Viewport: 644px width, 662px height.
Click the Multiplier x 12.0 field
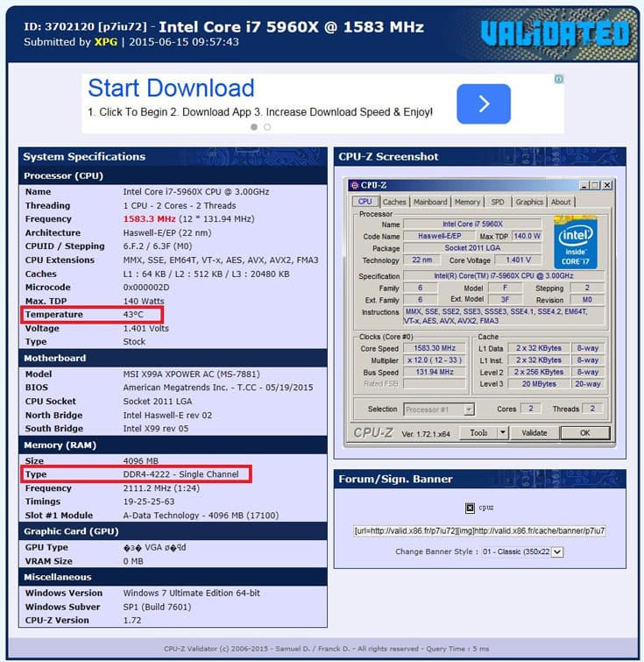[x=435, y=360]
